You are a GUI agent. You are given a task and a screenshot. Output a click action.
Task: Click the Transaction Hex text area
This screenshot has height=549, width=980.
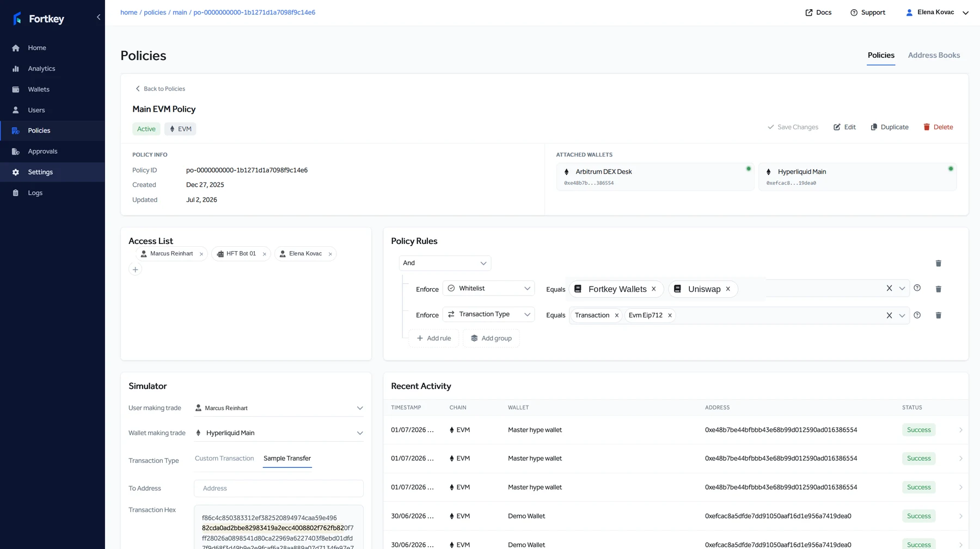[x=279, y=527]
